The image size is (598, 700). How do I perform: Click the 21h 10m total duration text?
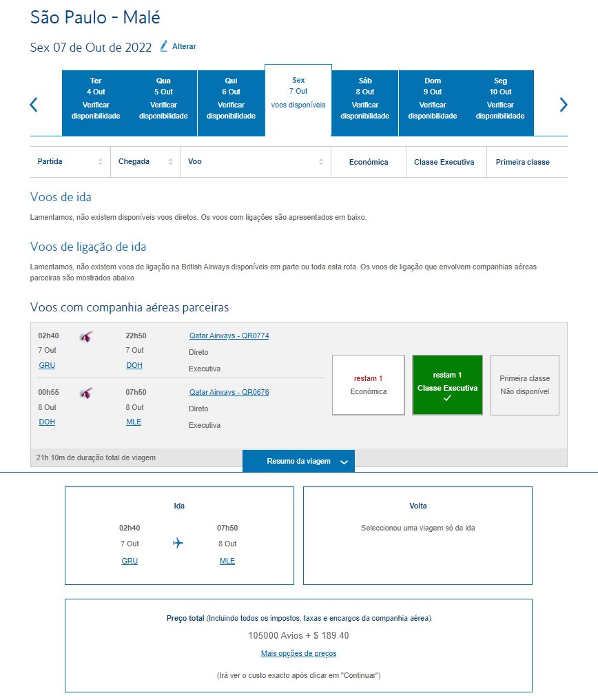point(96,457)
